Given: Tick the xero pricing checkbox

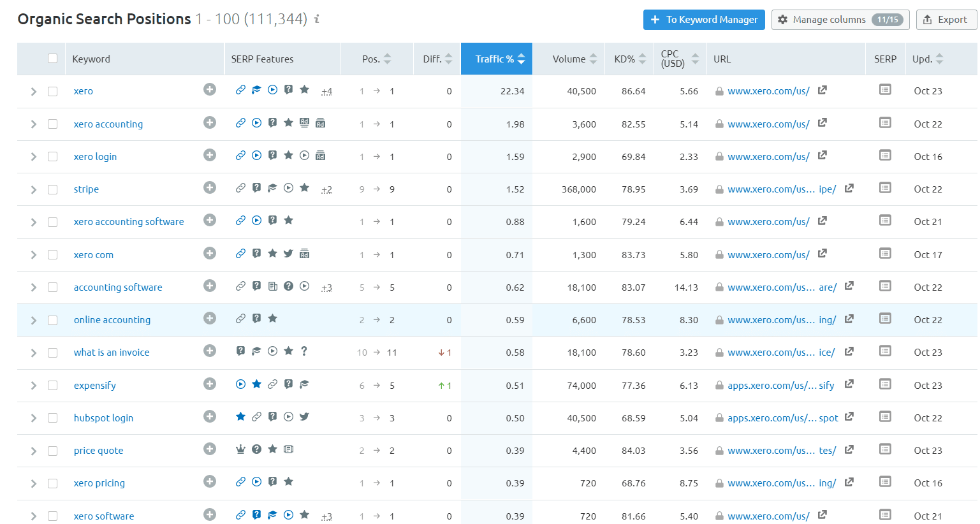Looking at the screenshot, I should point(52,483).
